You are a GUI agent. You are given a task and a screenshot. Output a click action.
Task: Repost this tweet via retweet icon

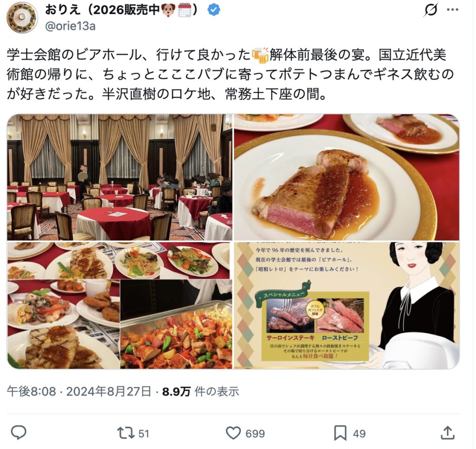(x=126, y=433)
